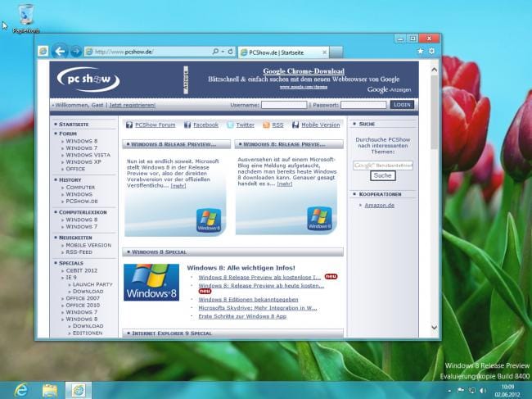Screen dimensions: 532x399
Task: Click the search magnifier in address bar
Action: click(215, 52)
